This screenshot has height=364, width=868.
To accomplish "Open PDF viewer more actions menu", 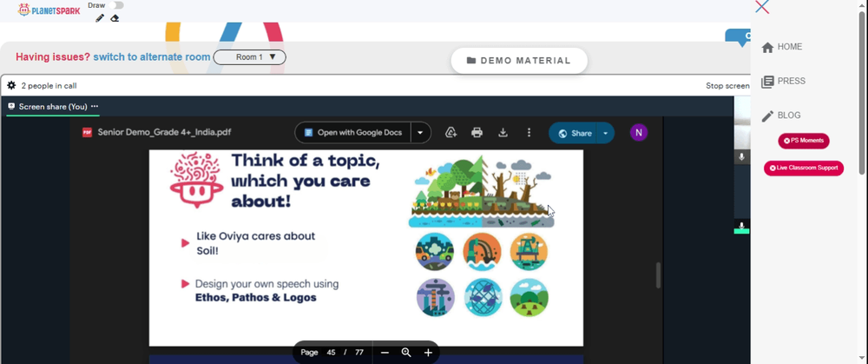I will 529,132.
